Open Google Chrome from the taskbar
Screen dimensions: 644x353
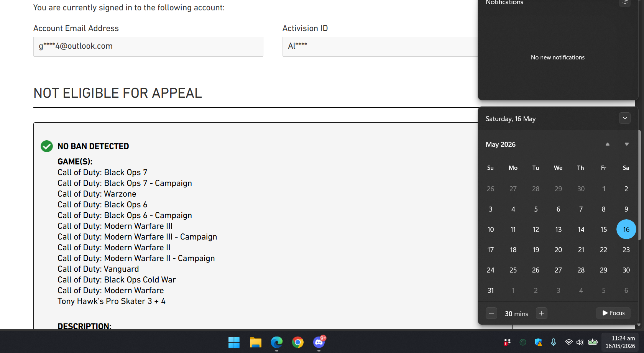[298, 342]
